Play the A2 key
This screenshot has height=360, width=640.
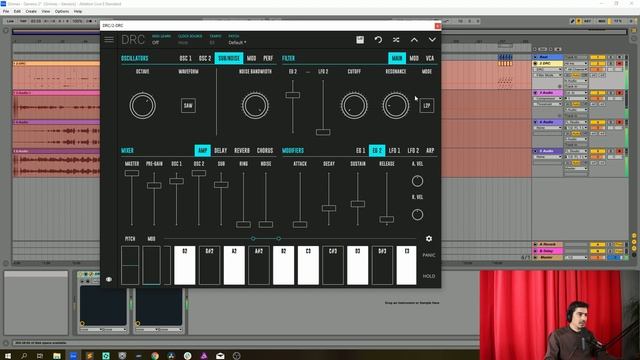pyautogui.click(x=234, y=265)
